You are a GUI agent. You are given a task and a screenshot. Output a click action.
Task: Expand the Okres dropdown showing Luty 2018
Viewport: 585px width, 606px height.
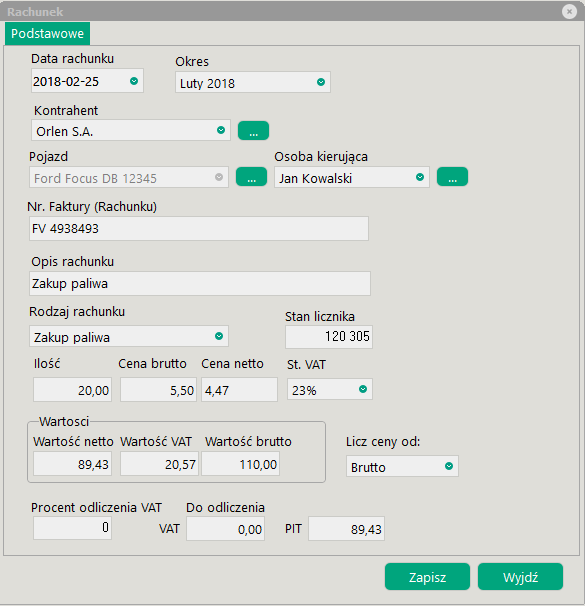click(321, 82)
